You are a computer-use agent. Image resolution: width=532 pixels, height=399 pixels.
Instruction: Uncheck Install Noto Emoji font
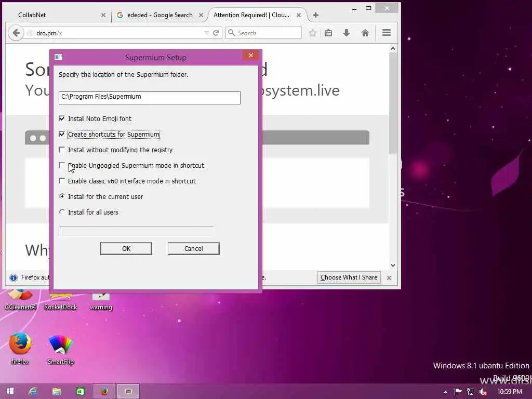(62, 118)
